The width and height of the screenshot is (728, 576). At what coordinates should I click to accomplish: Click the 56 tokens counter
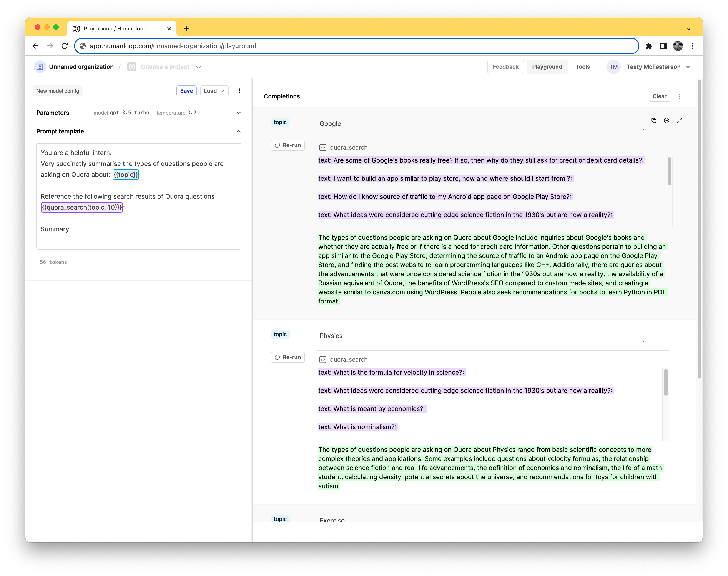tap(53, 262)
